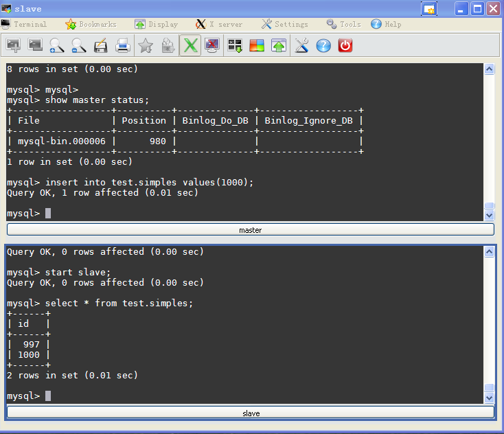Screen dimensions: 504x434
Task: Open the Help menu
Action: tap(386, 24)
